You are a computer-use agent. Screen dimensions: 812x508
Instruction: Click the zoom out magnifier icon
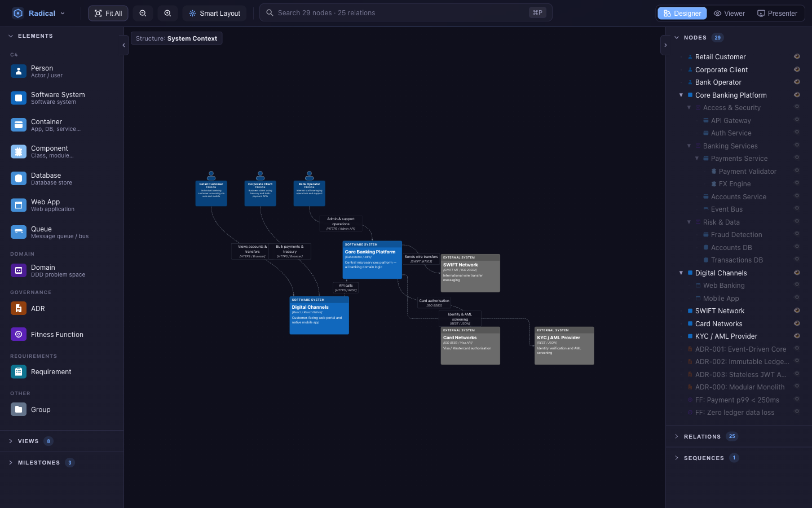click(x=143, y=13)
